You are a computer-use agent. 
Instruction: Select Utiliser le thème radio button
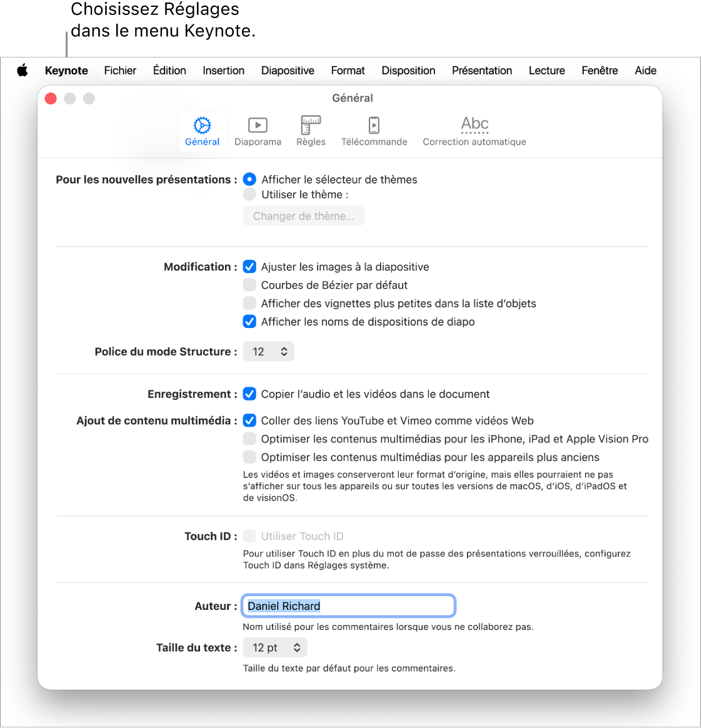249,194
